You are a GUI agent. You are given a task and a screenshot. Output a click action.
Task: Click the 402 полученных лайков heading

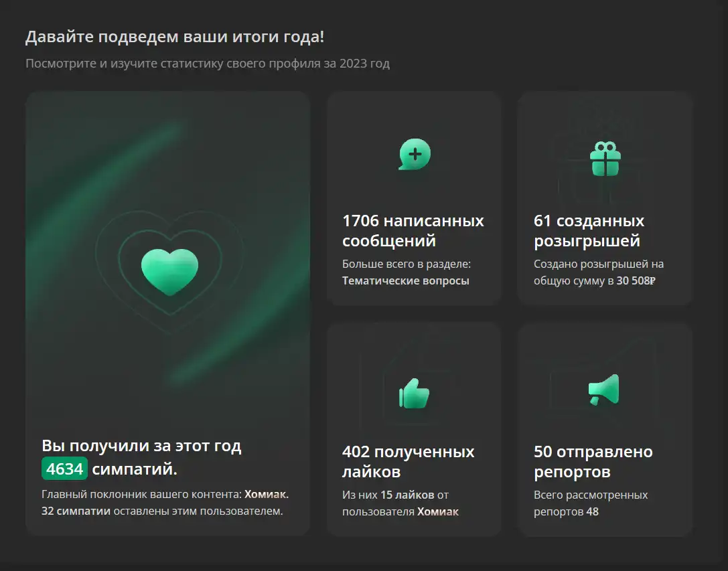coord(408,461)
